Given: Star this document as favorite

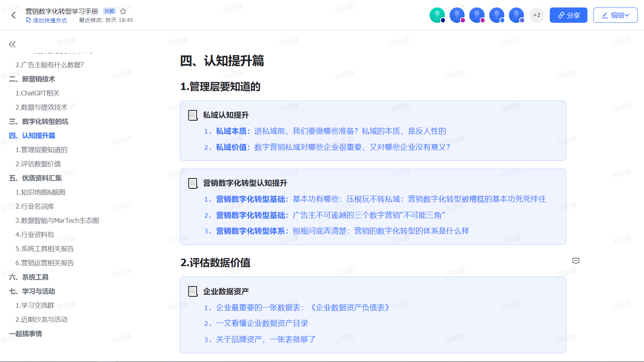Looking at the screenshot, I should (123, 11).
